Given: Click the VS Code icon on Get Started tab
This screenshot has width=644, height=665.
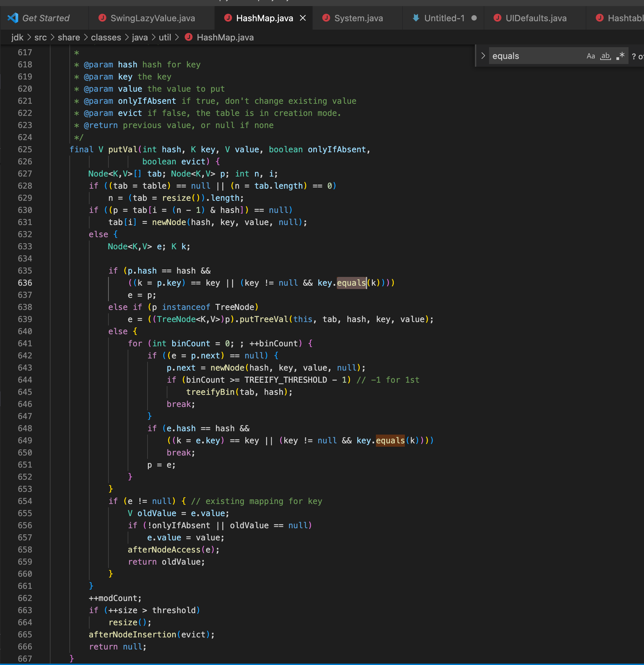Looking at the screenshot, I should click(x=13, y=18).
